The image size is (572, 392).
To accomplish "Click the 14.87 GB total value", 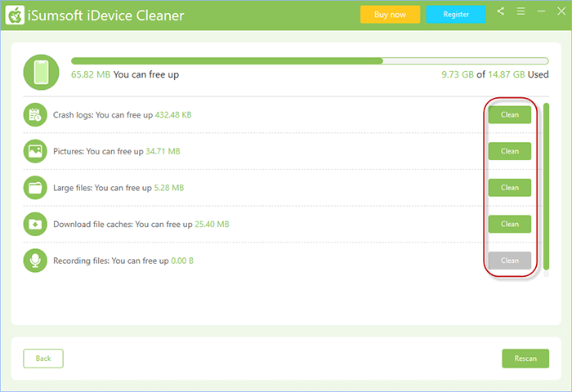I will tap(507, 75).
